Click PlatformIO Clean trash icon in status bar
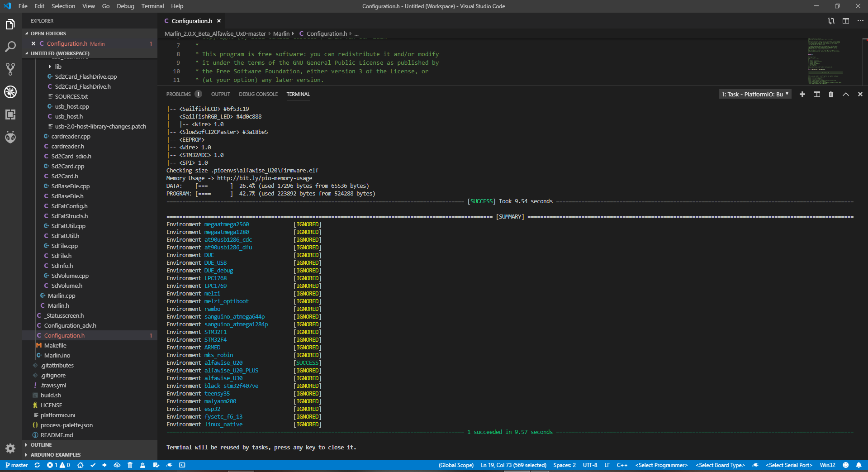868x472 pixels. [x=130, y=465]
